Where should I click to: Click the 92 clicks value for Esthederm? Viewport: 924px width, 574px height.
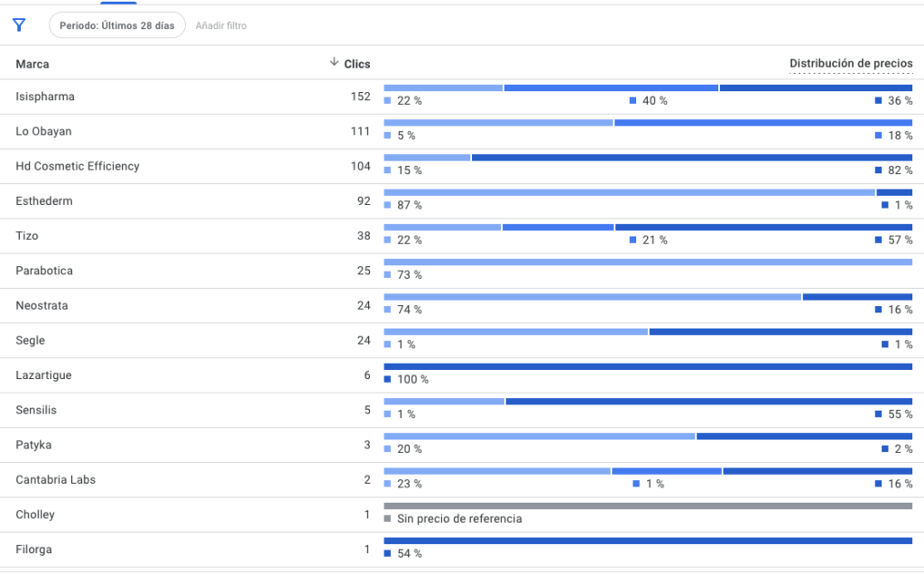point(364,201)
